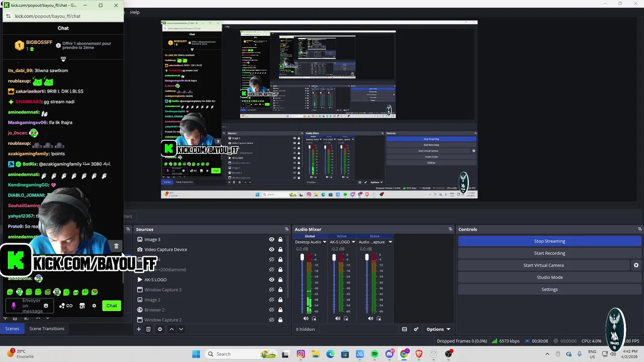Toggle monitoring icon under Desktop Audio
The image size is (644, 362).
[x=314, y=318]
